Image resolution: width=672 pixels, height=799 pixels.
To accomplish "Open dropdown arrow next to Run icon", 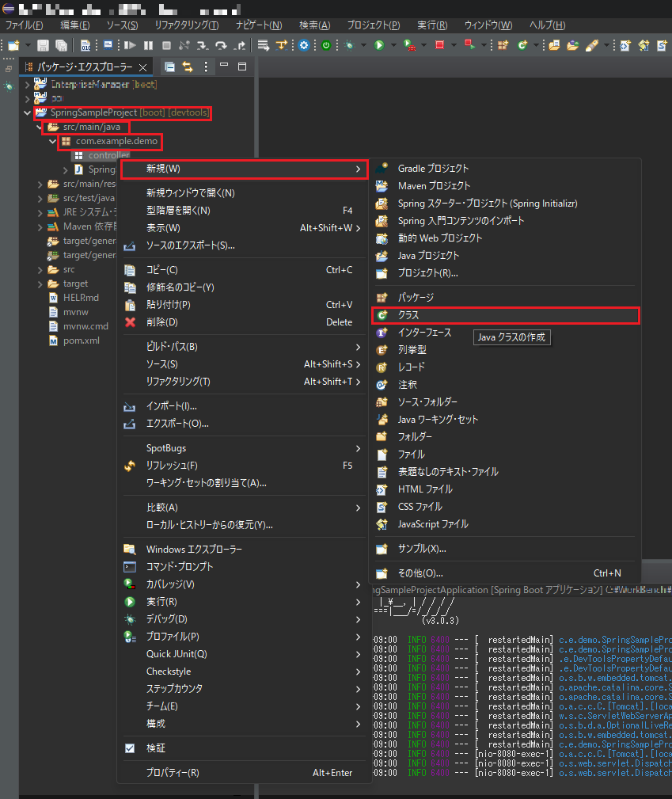I will pos(393,45).
